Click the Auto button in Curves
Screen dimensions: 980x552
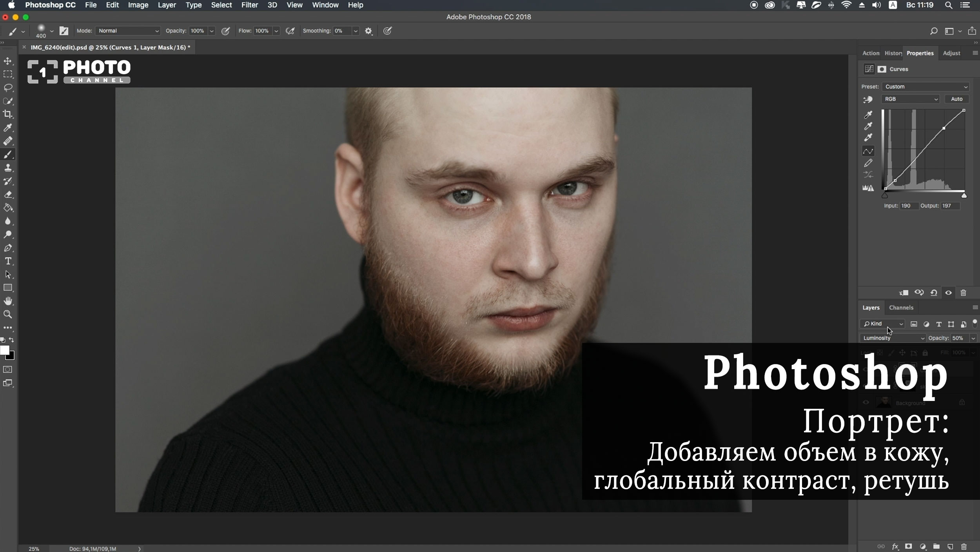(x=956, y=99)
